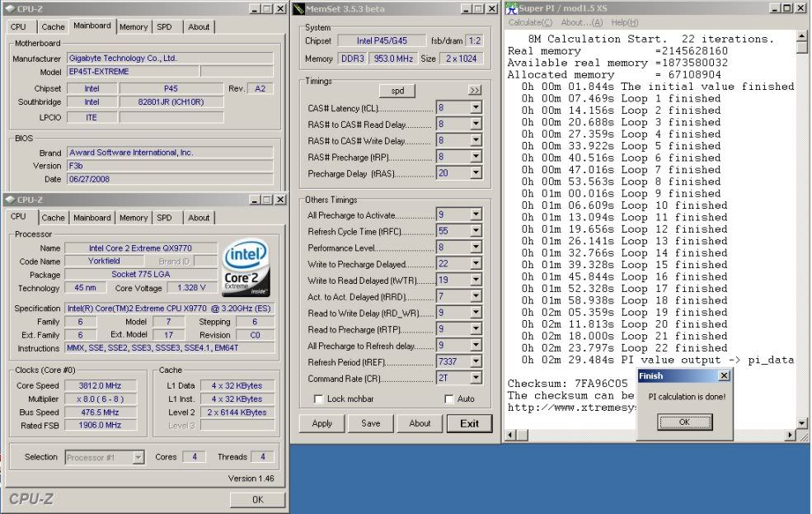Screen dimensions: 812x514
Task: Click Save in MemSet
Action: [371, 424]
